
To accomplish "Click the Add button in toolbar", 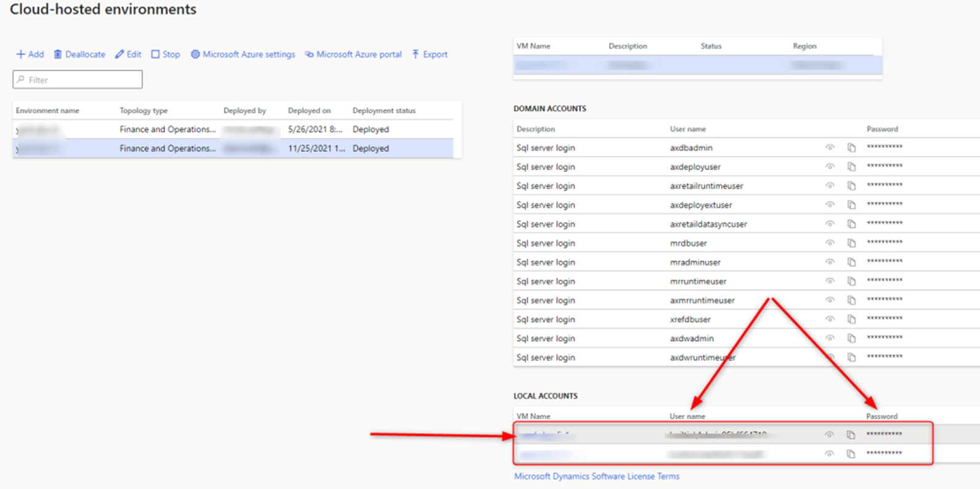I will pyautogui.click(x=30, y=54).
